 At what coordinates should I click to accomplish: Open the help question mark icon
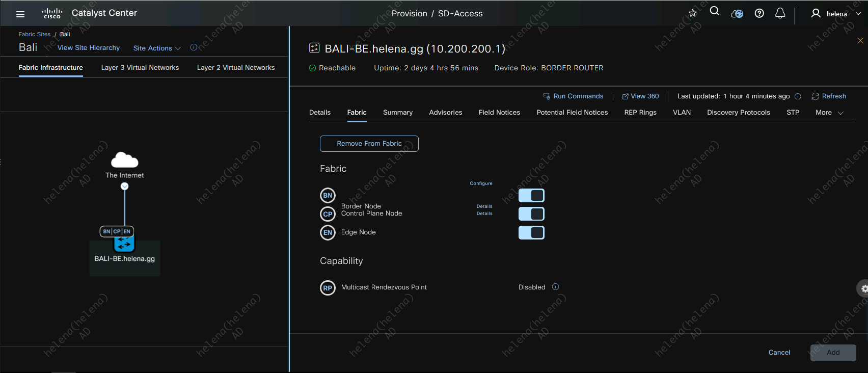(x=759, y=13)
